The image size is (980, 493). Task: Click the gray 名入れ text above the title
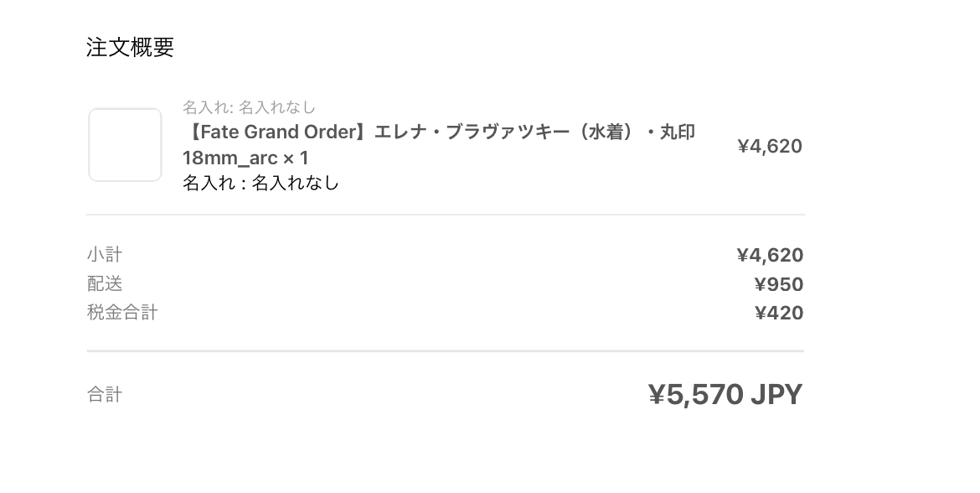(x=249, y=107)
